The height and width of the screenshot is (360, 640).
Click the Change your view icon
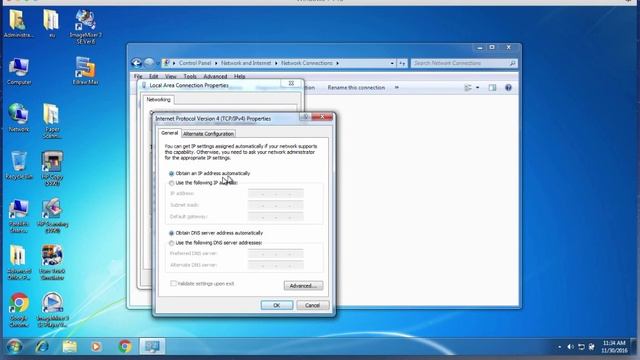click(468, 88)
